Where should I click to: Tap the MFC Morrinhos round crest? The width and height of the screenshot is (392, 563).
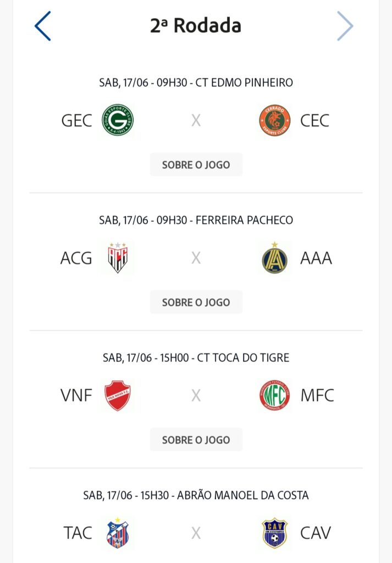pyautogui.click(x=274, y=395)
